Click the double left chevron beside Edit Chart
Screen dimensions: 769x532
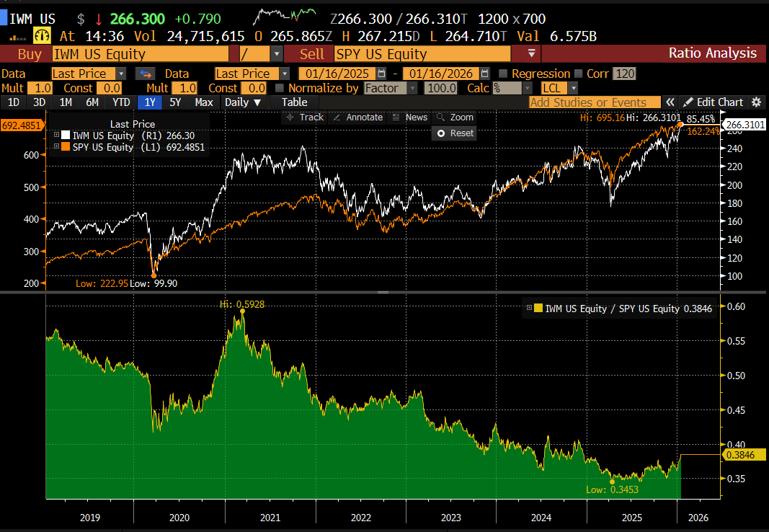tap(670, 102)
